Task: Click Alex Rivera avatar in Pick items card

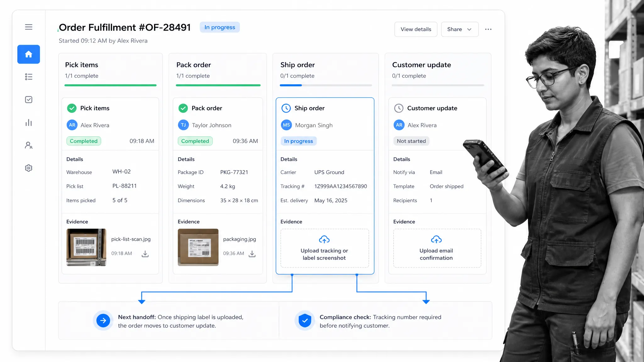Action: (72, 125)
